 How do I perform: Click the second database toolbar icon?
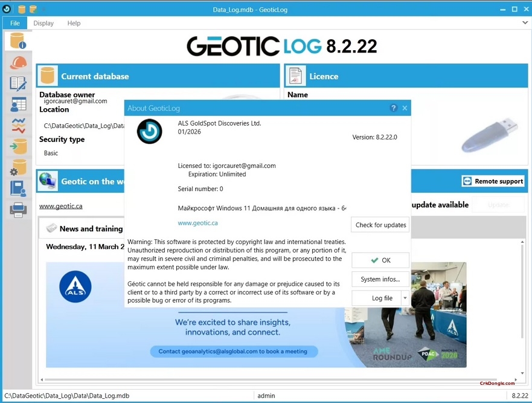tap(33, 9)
